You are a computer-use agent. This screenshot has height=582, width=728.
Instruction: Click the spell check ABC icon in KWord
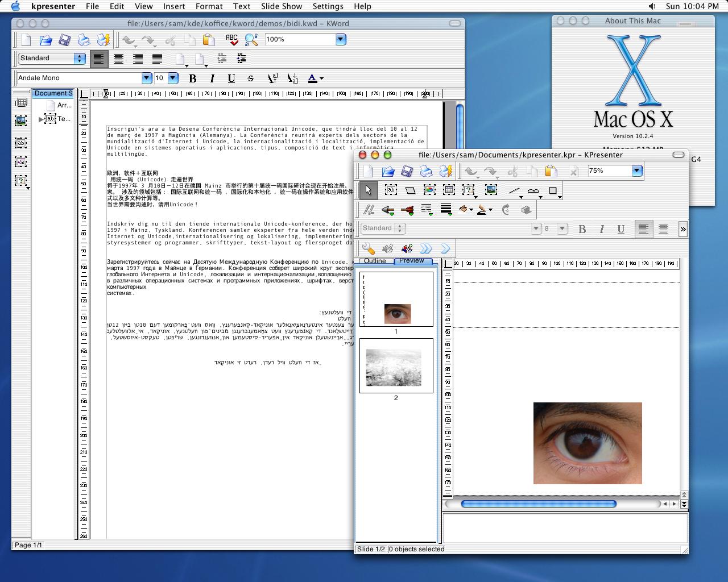pyautogui.click(x=231, y=40)
